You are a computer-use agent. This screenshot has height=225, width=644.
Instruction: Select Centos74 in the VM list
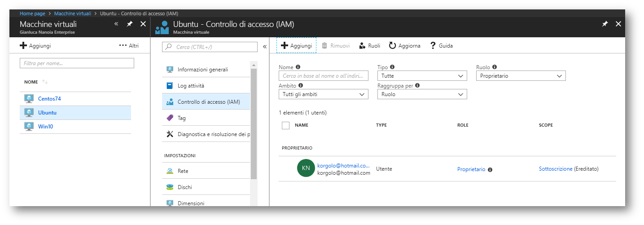click(x=75, y=98)
